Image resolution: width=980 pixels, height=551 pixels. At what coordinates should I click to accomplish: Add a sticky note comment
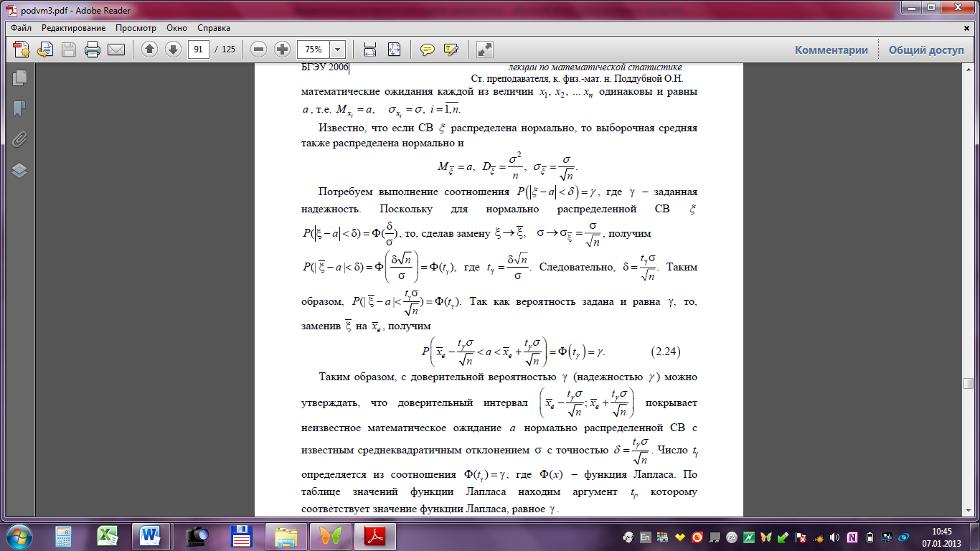click(x=428, y=50)
